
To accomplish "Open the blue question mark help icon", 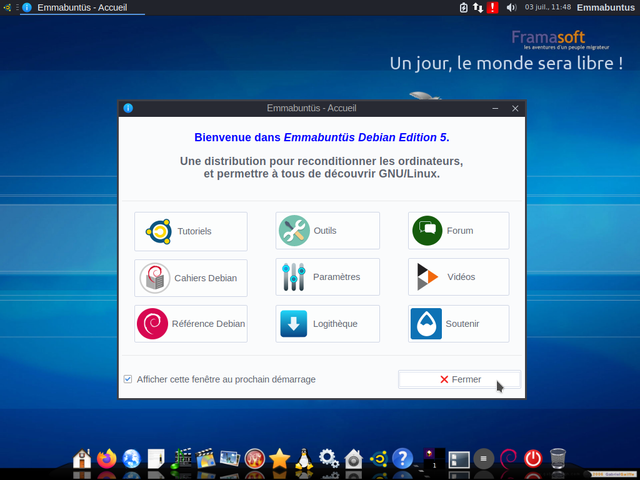I will pyautogui.click(x=402, y=459).
